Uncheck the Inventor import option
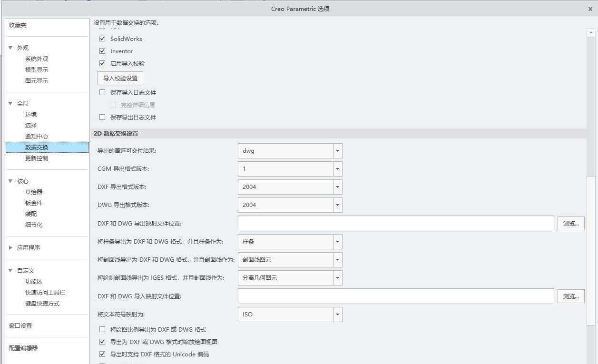Image resolution: width=598 pixels, height=364 pixels. [x=102, y=51]
